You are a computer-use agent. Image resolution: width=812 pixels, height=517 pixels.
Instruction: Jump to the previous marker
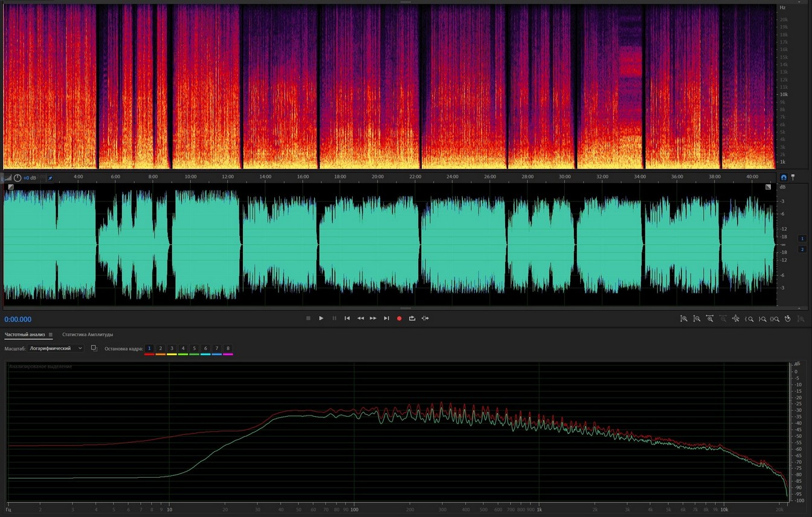347,318
